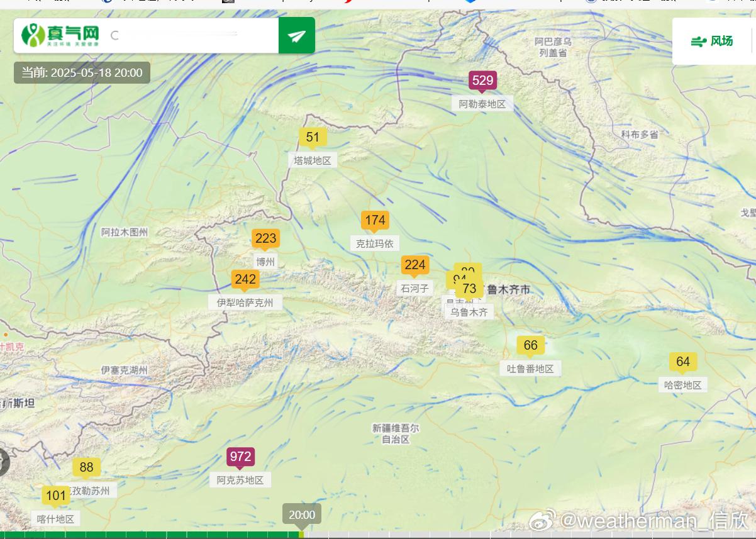Select the 20:00 timeline marker
756x539 pixels.
click(x=302, y=514)
